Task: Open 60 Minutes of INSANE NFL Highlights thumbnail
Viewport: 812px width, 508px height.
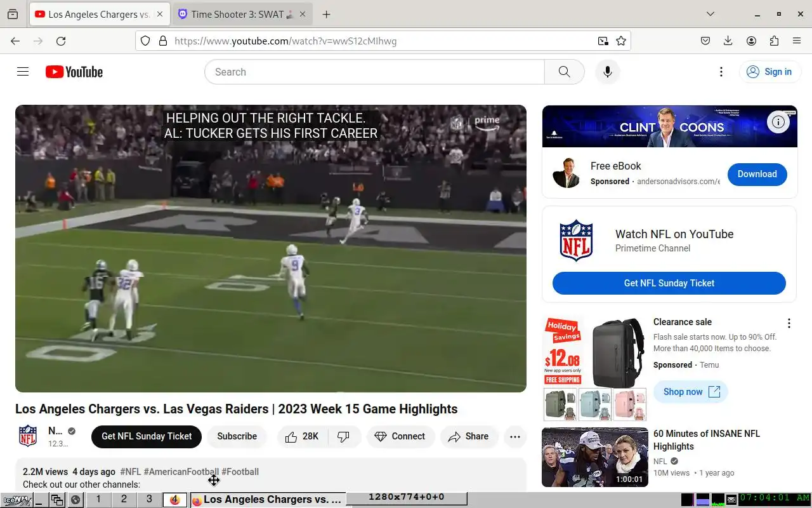Action: coord(595,457)
